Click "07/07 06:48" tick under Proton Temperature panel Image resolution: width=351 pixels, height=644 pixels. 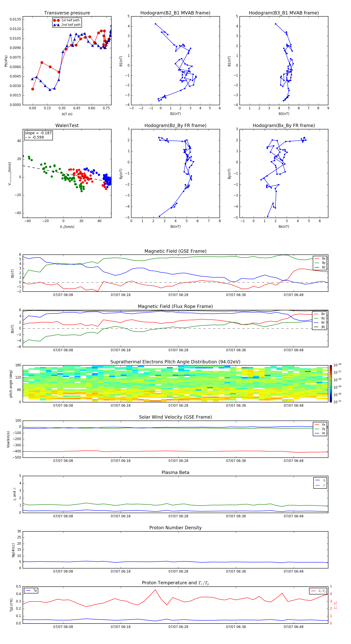tap(293, 627)
